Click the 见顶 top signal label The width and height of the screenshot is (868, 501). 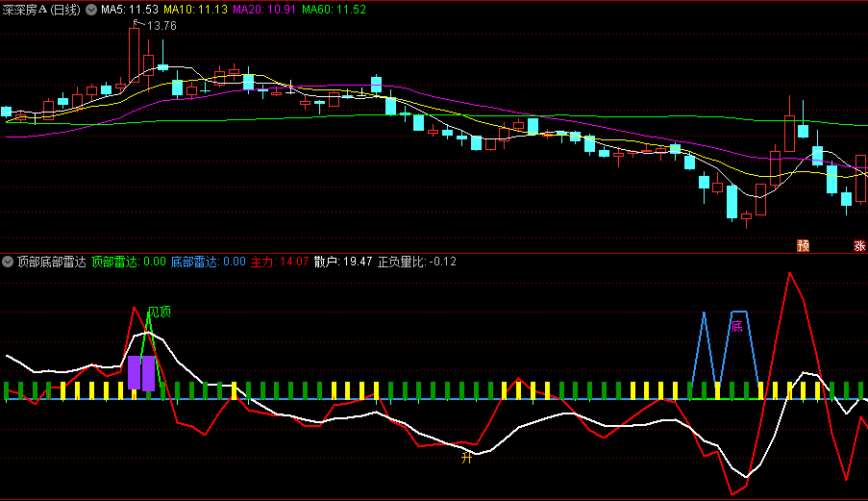coord(160,312)
